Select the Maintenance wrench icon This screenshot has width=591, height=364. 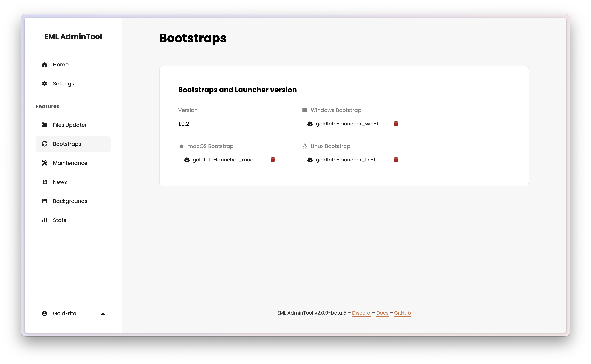[45, 163]
